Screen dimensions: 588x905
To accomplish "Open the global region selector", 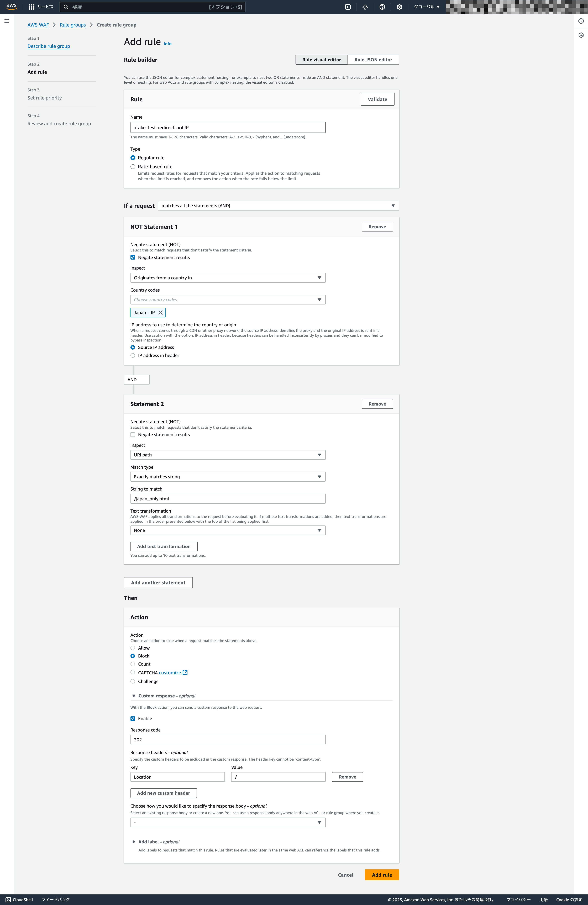I will (426, 7).
